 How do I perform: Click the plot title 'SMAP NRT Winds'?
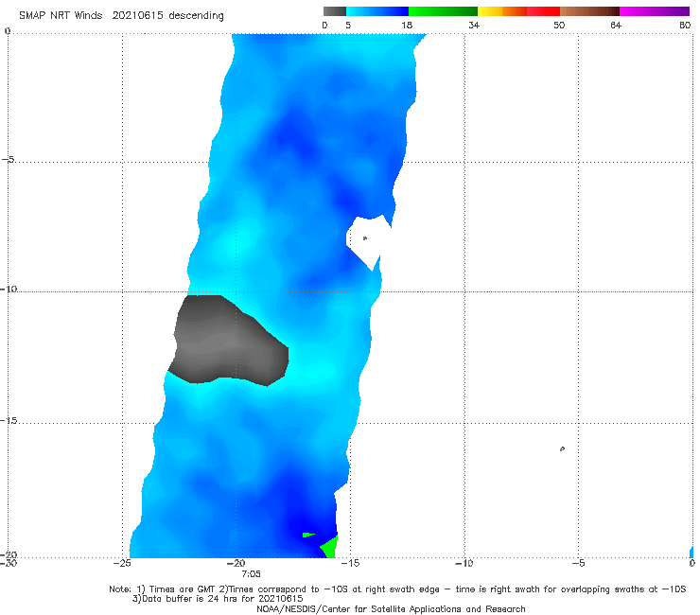pyautogui.click(x=61, y=16)
